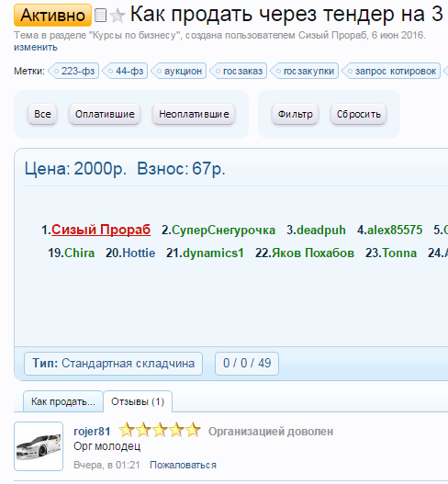Click the orange Активно status badge

(x=52, y=15)
